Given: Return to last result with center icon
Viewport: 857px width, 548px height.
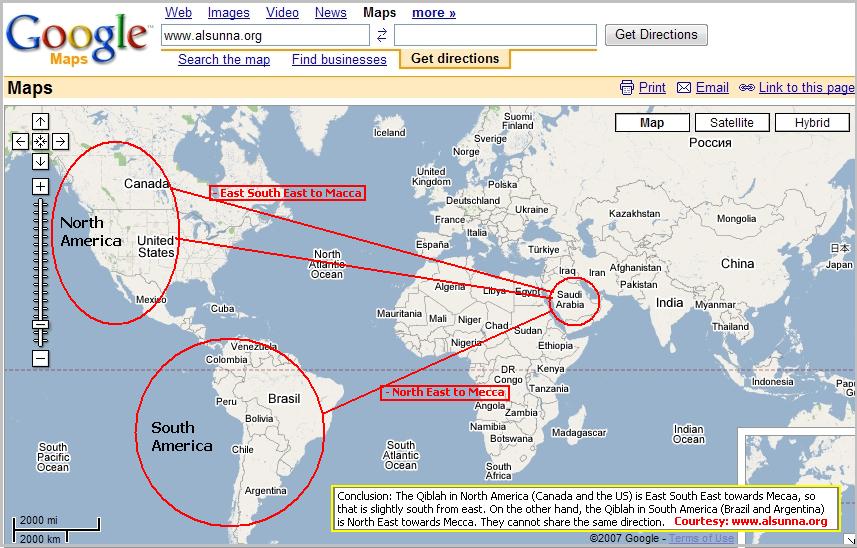Looking at the screenshot, I should pyautogui.click(x=40, y=142).
